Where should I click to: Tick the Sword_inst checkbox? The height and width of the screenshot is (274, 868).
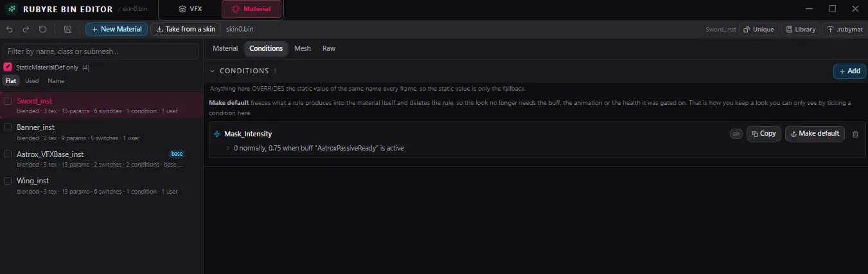coord(8,101)
